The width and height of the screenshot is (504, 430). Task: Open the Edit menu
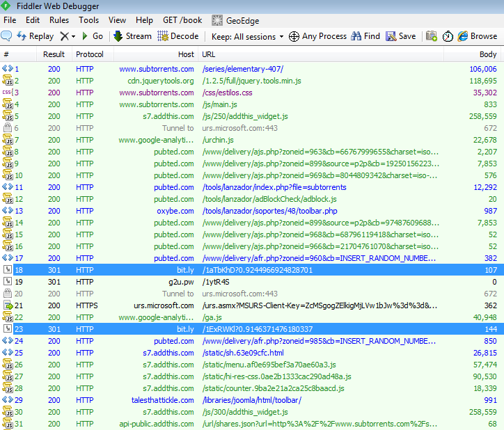33,20
